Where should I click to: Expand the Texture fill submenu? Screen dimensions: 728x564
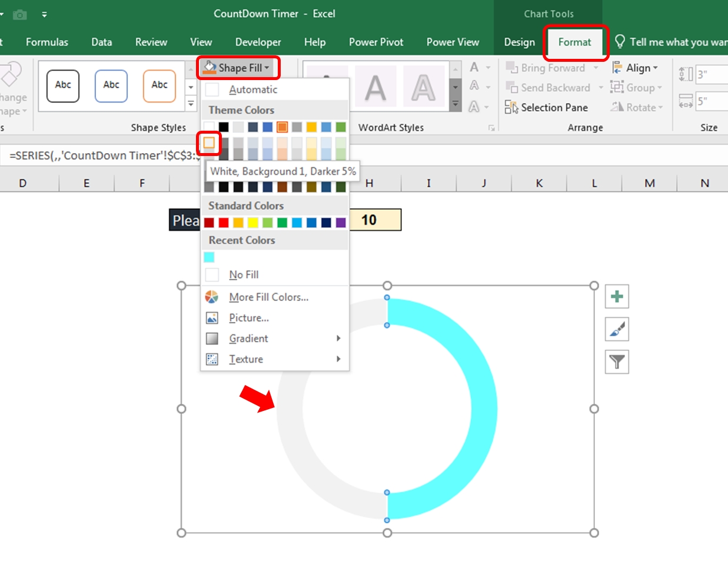(x=246, y=359)
